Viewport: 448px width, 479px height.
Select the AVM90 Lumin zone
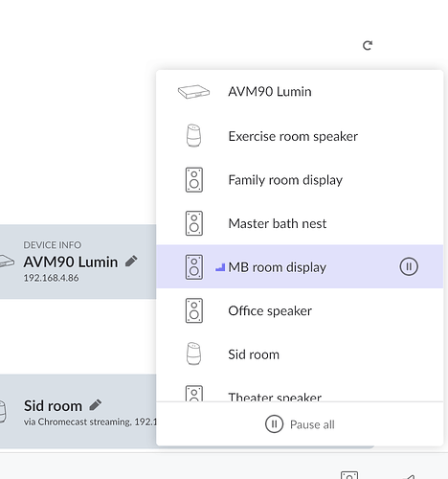(300, 92)
